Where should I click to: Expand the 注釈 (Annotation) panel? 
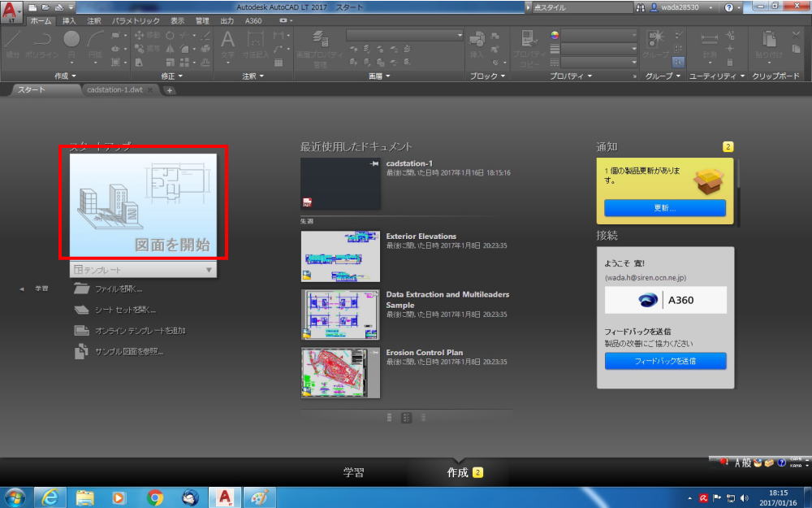click(x=253, y=76)
